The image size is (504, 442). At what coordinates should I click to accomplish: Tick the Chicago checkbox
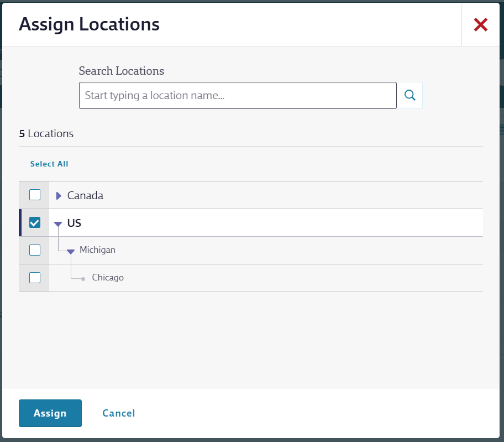[x=35, y=278]
